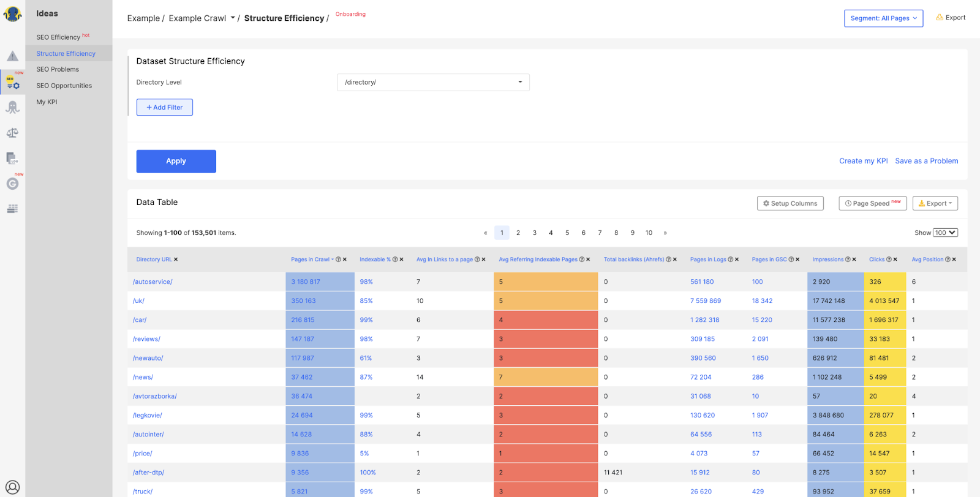Screen dimensions: 980x497
Task: Show help for Indexable % column
Action: [x=395, y=260]
